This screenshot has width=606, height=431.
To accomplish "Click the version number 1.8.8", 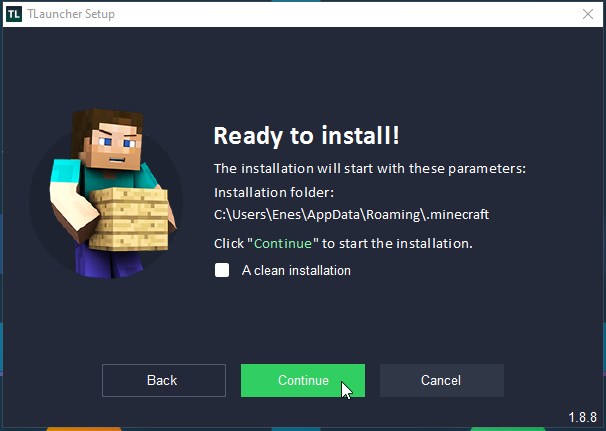I will (x=582, y=417).
